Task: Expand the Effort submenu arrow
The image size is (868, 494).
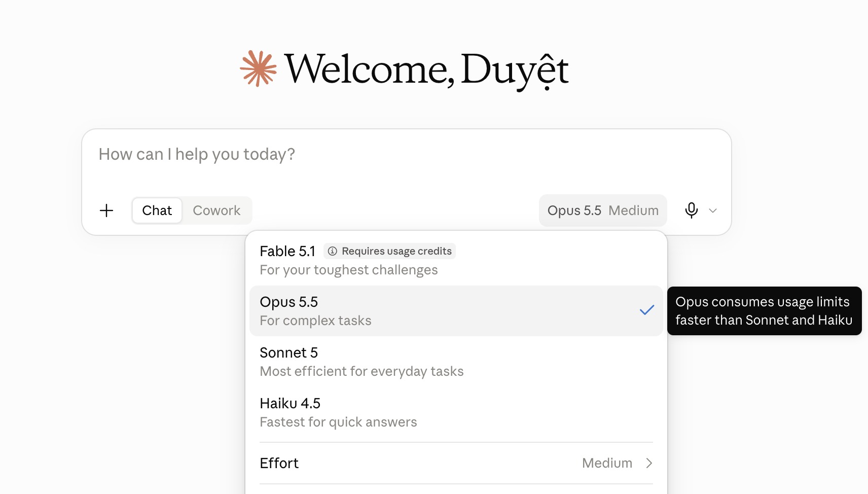Action: [x=649, y=463]
